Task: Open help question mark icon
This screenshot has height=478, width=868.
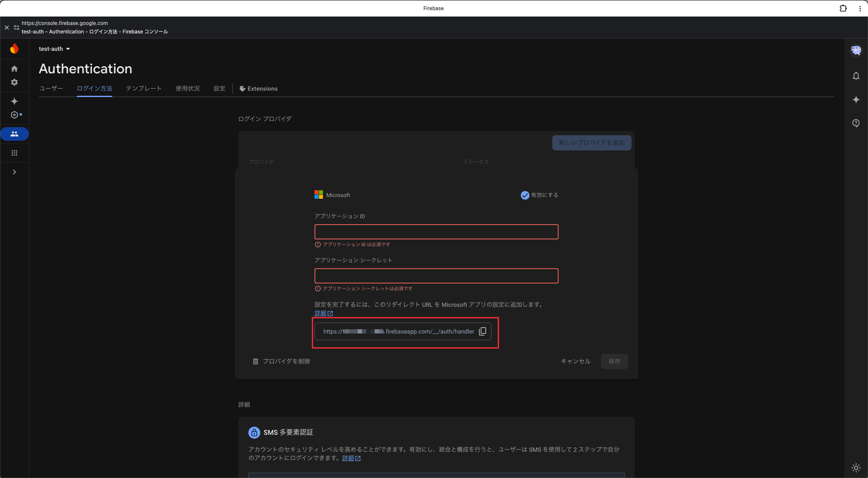Action: [x=856, y=123]
